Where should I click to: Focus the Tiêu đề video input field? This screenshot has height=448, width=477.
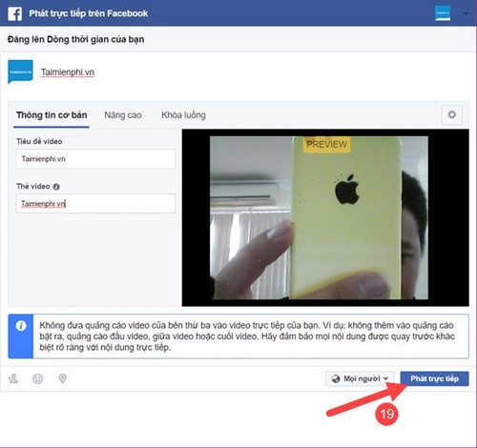tap(95, 159)
